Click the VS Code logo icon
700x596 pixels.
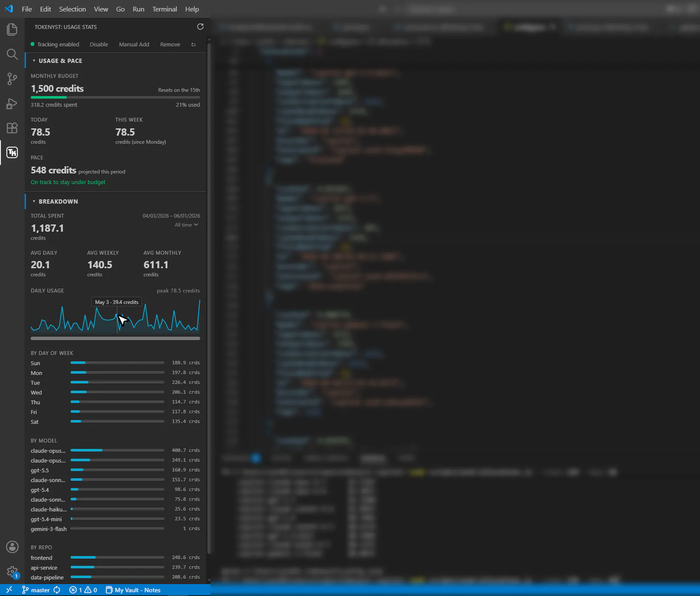click(x=9, y=9)
